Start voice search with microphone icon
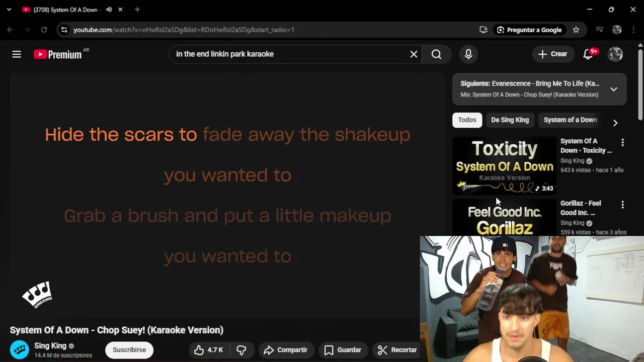 [468, 54]
